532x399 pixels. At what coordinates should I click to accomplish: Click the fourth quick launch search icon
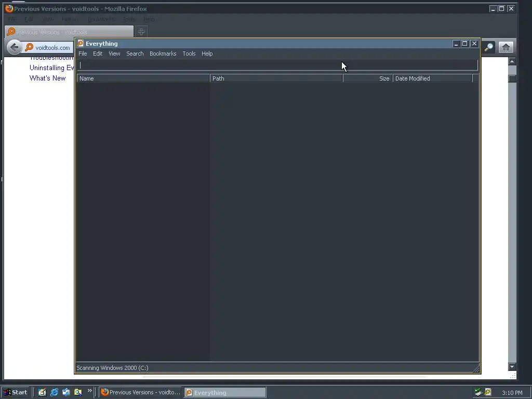pyautogui.click(x=78, y=392)
